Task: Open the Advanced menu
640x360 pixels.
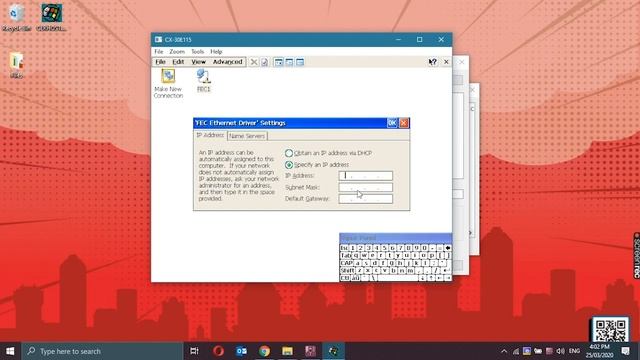Action: coord(227,62)
